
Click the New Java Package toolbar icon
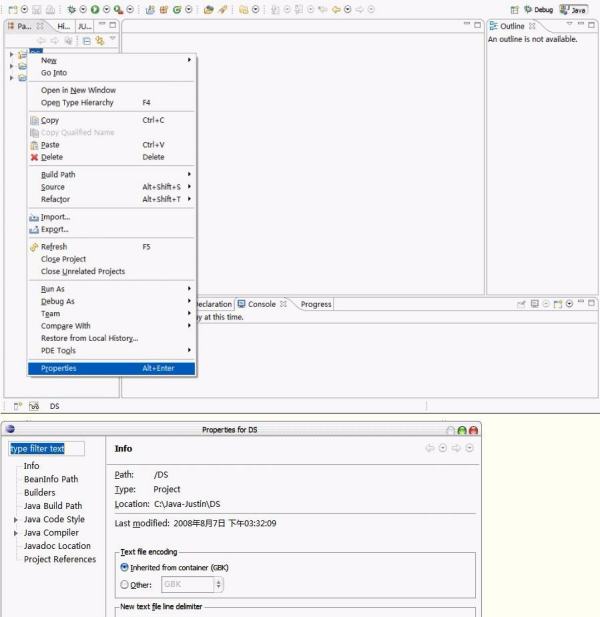(164, 9)
